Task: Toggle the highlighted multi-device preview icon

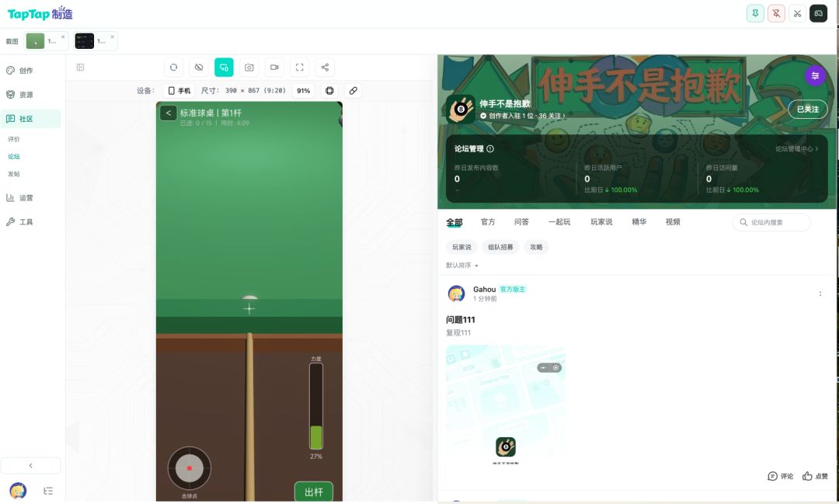Action: point(224,68)
